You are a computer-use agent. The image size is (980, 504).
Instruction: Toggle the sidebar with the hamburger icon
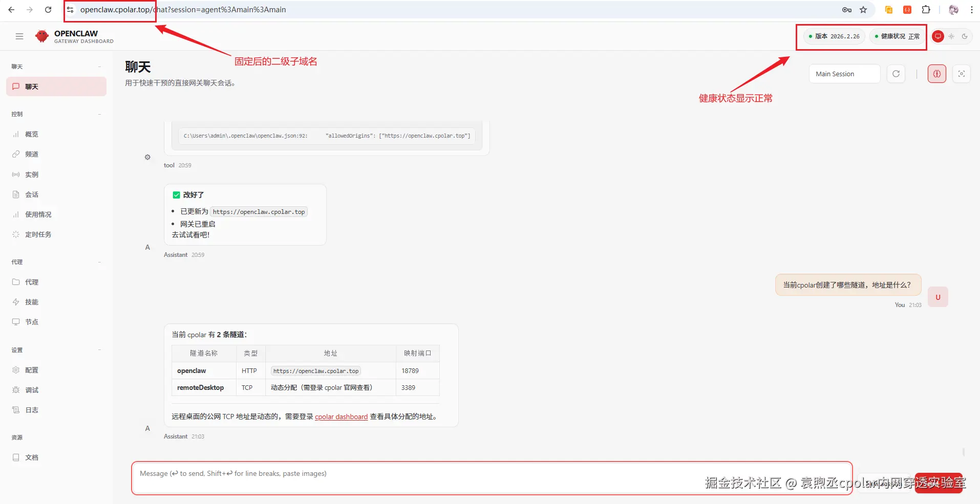click(x=19, y=36)
